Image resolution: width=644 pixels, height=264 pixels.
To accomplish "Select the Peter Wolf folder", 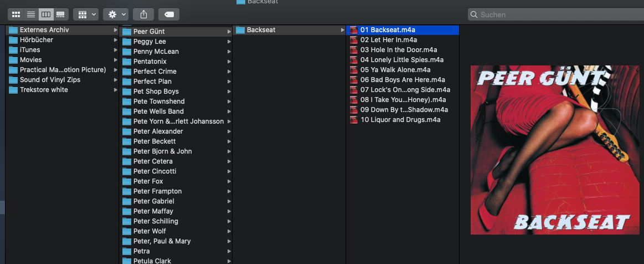I will pos(176,231).
